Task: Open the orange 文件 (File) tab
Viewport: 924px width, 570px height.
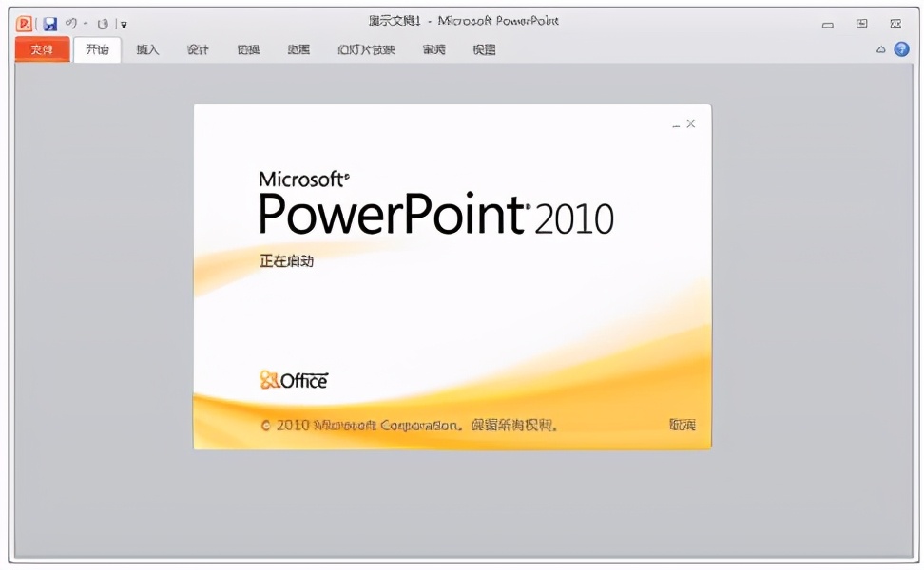Action: pos(43,49)
